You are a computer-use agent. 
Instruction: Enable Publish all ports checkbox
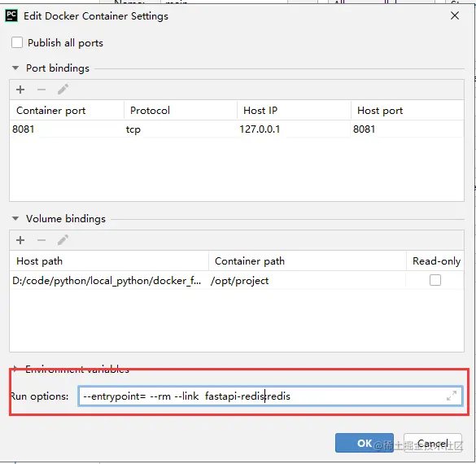17,42
